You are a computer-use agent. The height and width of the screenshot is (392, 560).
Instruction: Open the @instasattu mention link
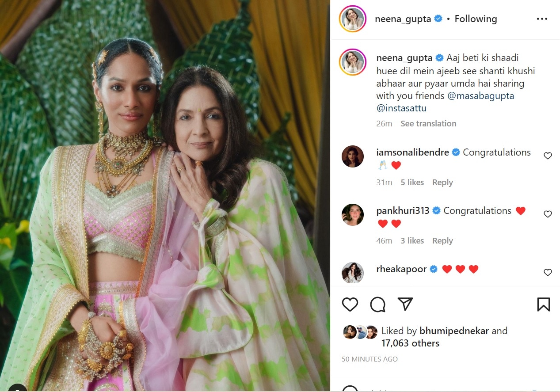(x=401, y=108)
